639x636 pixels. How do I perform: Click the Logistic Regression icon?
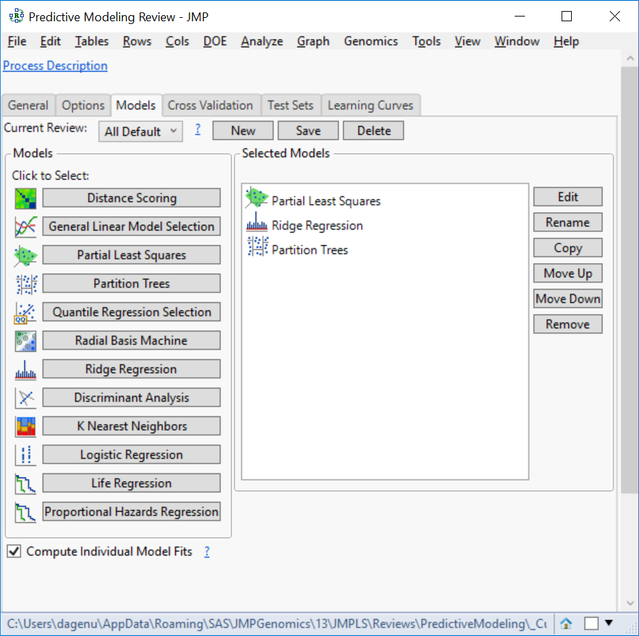[25, 455]
